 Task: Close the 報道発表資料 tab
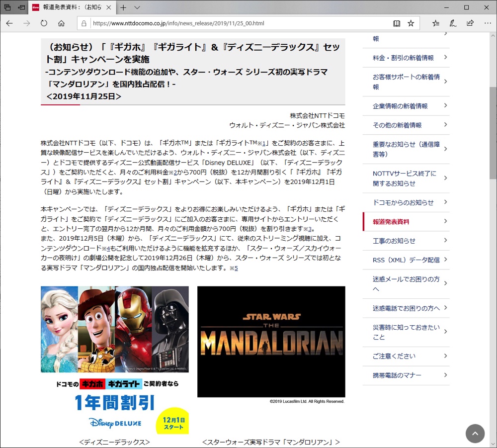(109, 7)
